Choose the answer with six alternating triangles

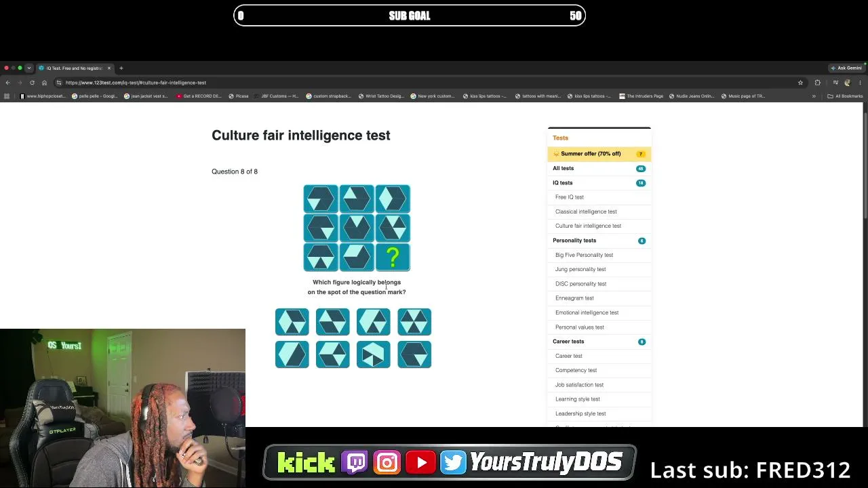pyautogui.click(x=414, y=322)
